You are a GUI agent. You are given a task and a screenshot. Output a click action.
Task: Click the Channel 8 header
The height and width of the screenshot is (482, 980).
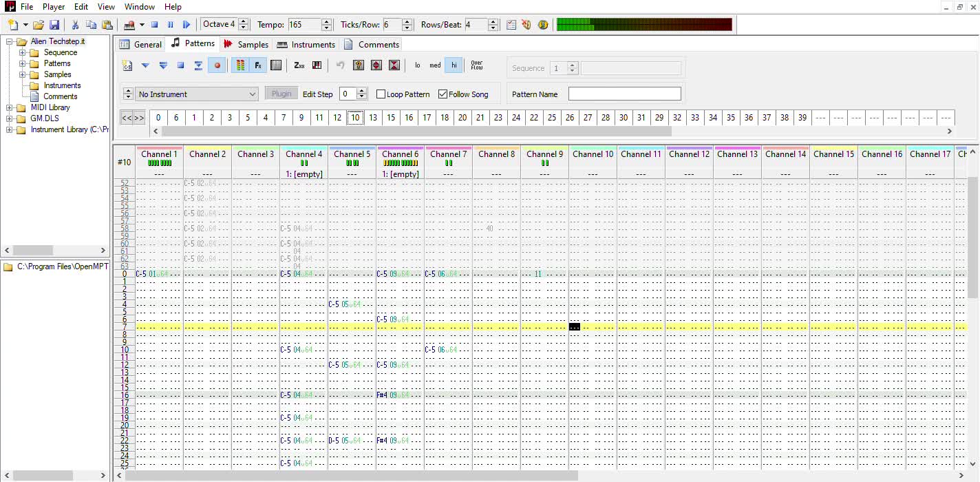[x=497, y=154]
